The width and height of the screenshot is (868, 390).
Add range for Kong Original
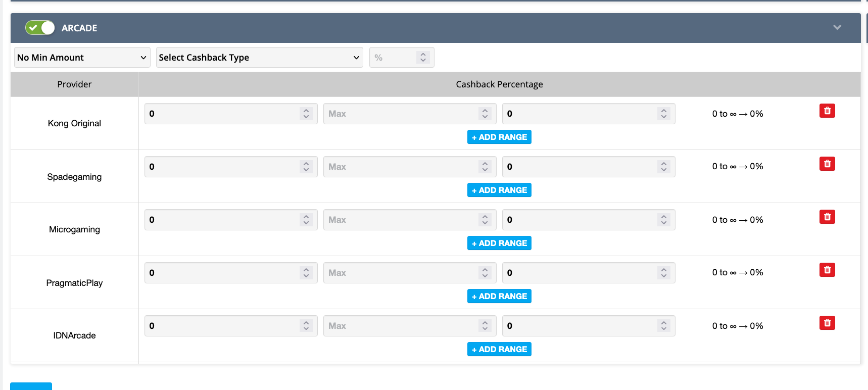click(499, 137)
